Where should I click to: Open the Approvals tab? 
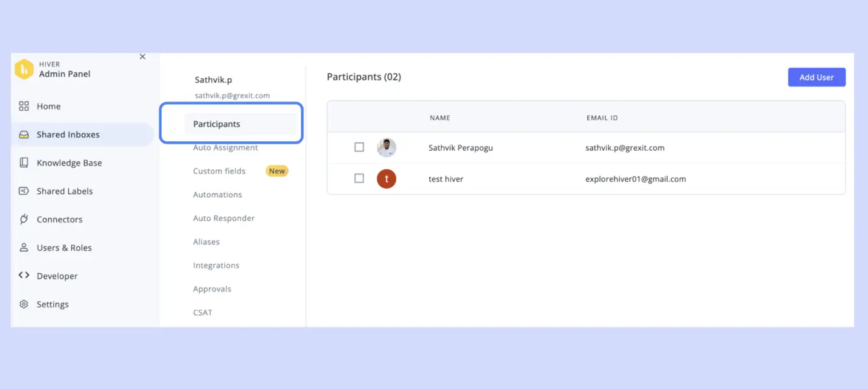point(212,289)
